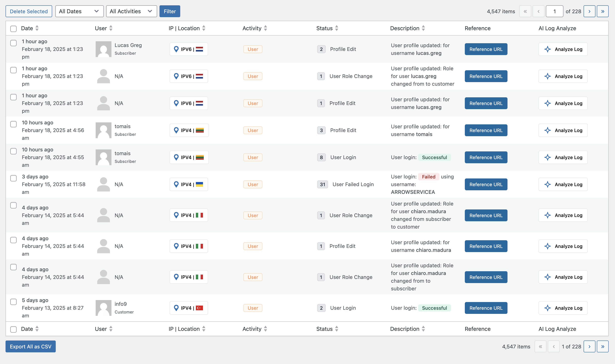
Task: Open the All Dates dropdown
Action: [x=79, y=11]
